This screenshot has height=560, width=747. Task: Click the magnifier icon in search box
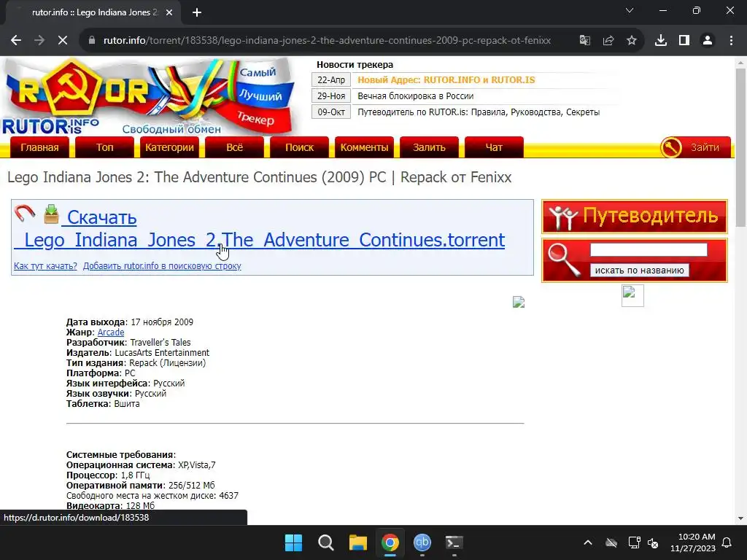point(565,260)
